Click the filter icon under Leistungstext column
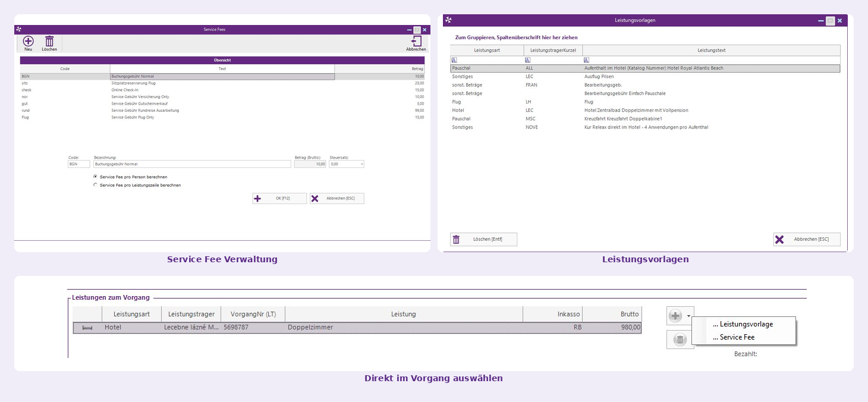Image resolution: width=868 pixels, height=402 pixels. pyautogui.click(x=586, y=59)
